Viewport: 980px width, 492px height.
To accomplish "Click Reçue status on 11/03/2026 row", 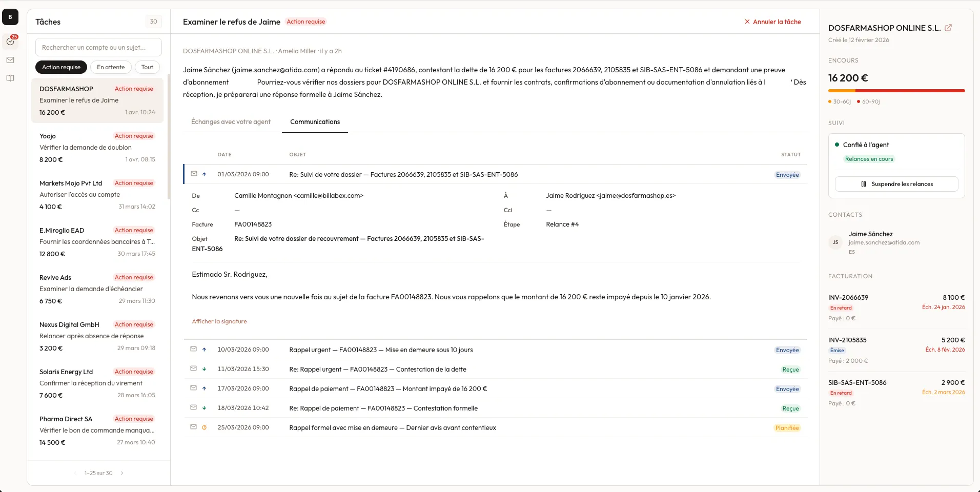I will [790, 370].
